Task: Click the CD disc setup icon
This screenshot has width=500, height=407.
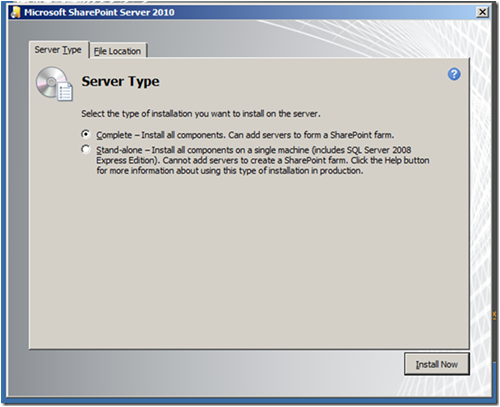Action: (x=51, y=82)
